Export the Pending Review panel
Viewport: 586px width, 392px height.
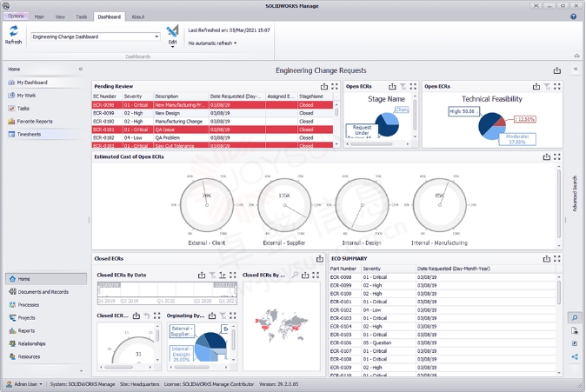324,86
